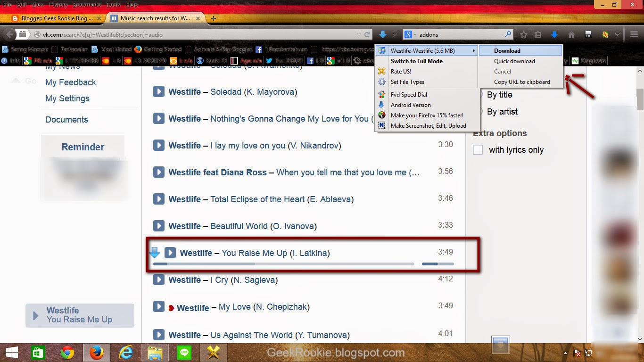The image size is (644, 362).
Task: Seek in the You Raise Me Up progress bar
Action: pos(284,264)
